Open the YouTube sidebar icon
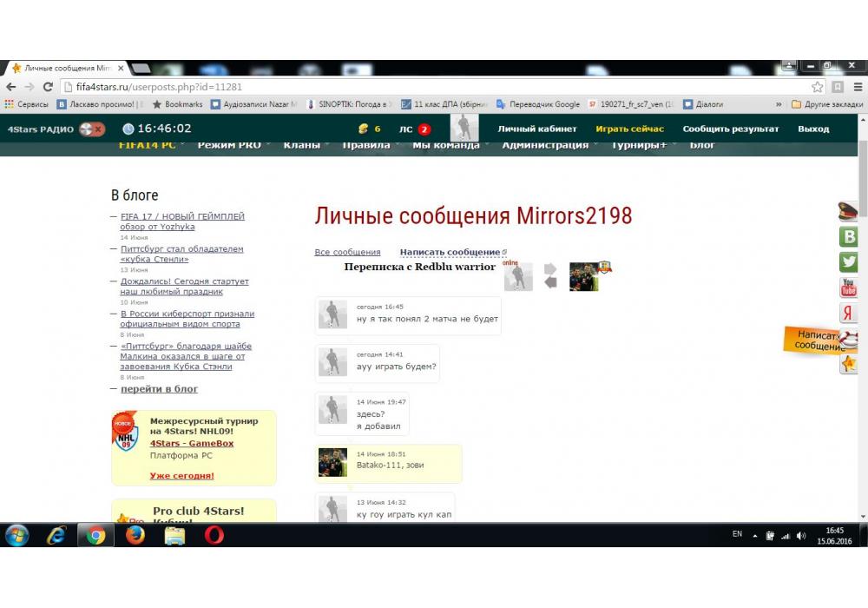Screen dimensions: 868x608 (x=849, y=287)
